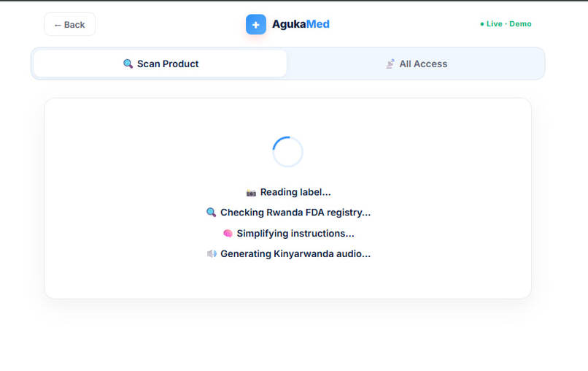
Task: Switch to the Scan Product tab
Action: pyautogui.click(x=160, y=64)
